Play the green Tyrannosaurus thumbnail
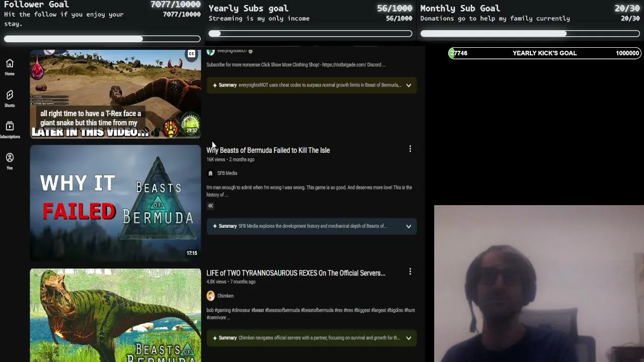 (115, 315)
